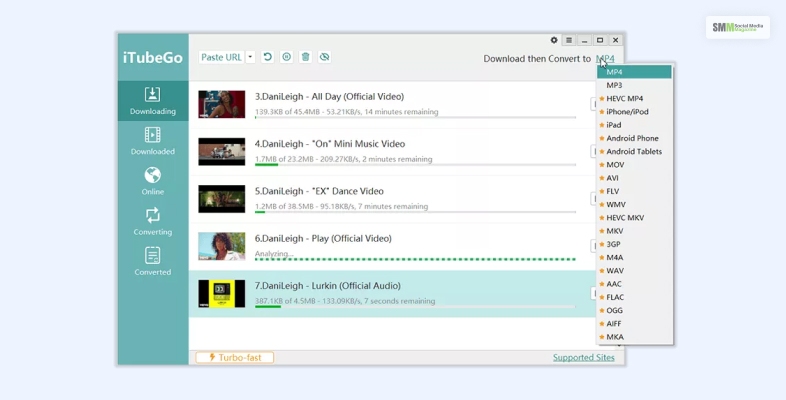This screenshot has height=400, width=786.
Task: Select 3GP format option
Action: [635, 244]
